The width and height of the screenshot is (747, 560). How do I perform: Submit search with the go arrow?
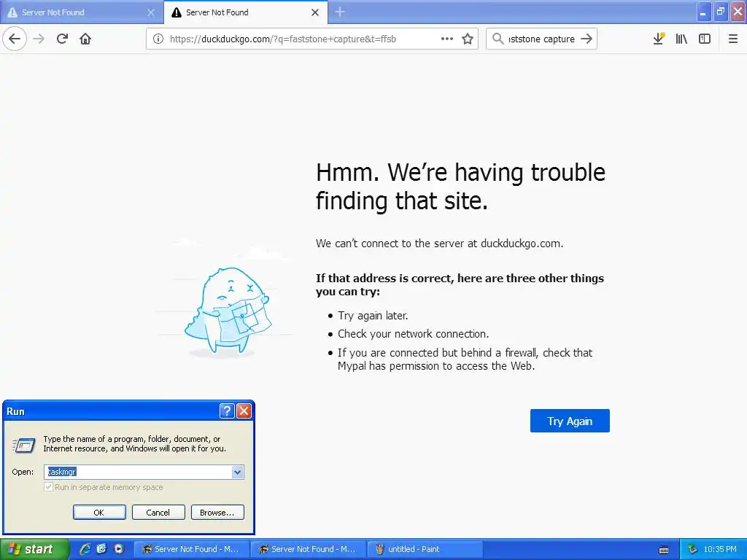[x=587, y=39]
